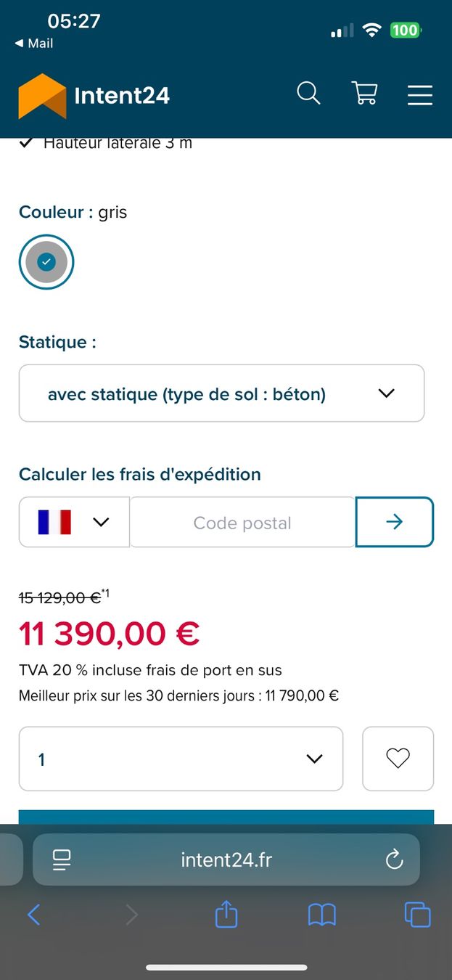Image resolution: width=452 pixels, height=980 pixels.
Task: Open Safari share sheet
Action: pyautogui.click(x=226, y=914)
